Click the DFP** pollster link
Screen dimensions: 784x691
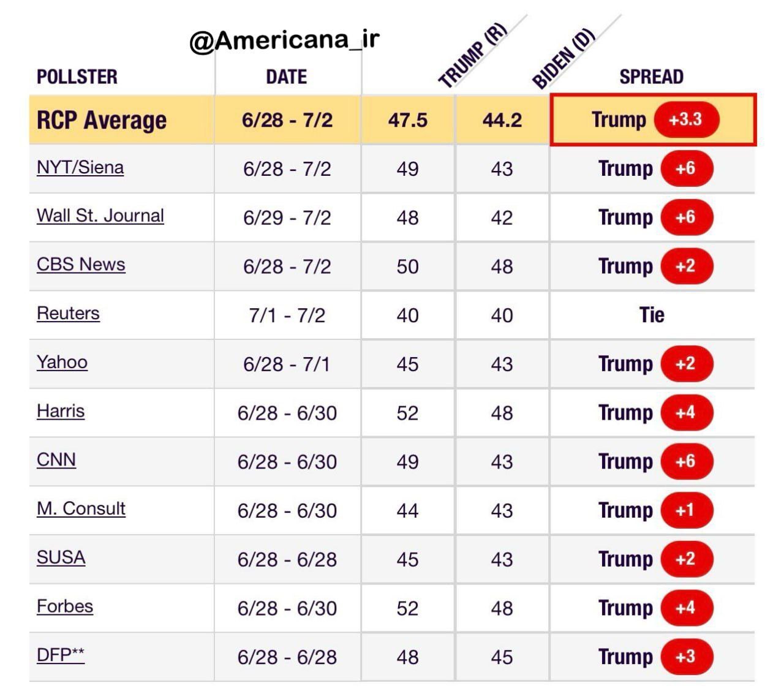pos(61,655)
